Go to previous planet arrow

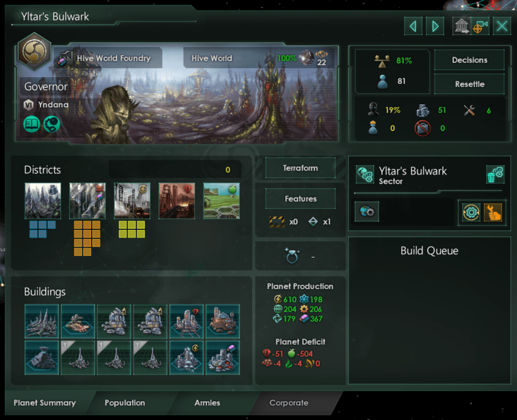click(413, 26)
